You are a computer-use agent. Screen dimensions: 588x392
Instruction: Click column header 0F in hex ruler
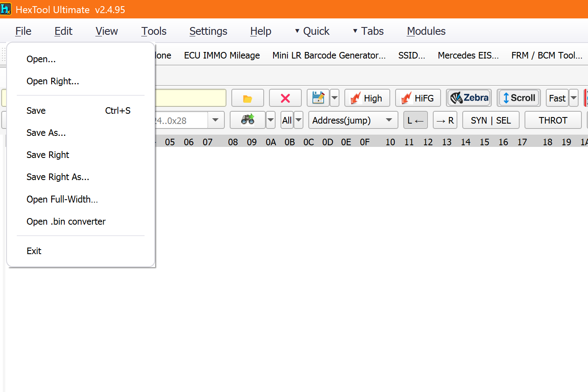[x=365, y=142]
